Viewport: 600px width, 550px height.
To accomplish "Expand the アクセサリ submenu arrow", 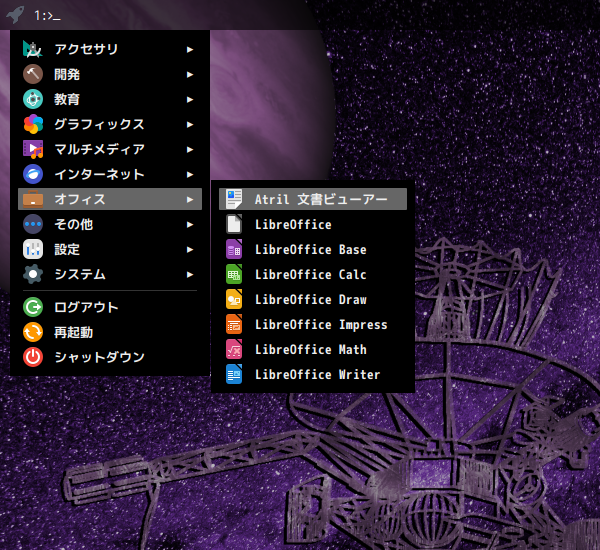I will (190, 49).
